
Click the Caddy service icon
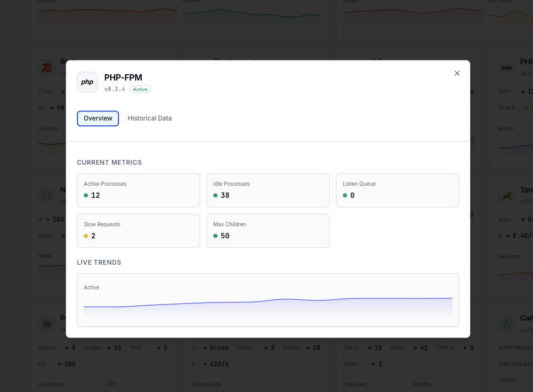tap(507, 324)
